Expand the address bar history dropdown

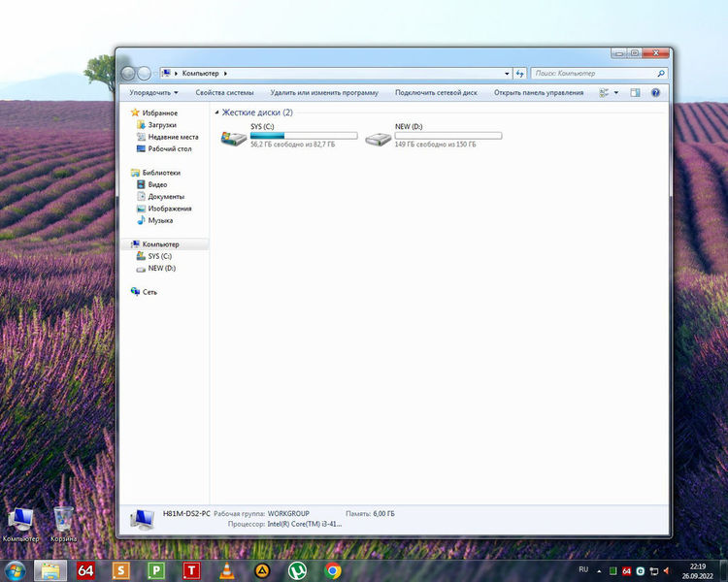click(x=507, y=73)
